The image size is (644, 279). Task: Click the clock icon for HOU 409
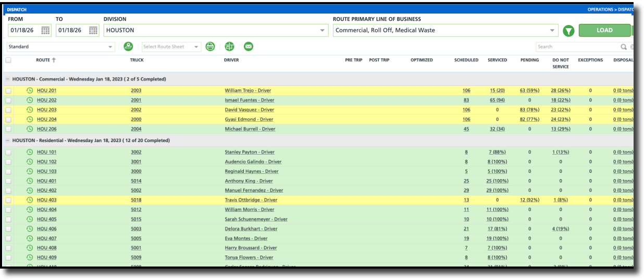tap(30, 257)
